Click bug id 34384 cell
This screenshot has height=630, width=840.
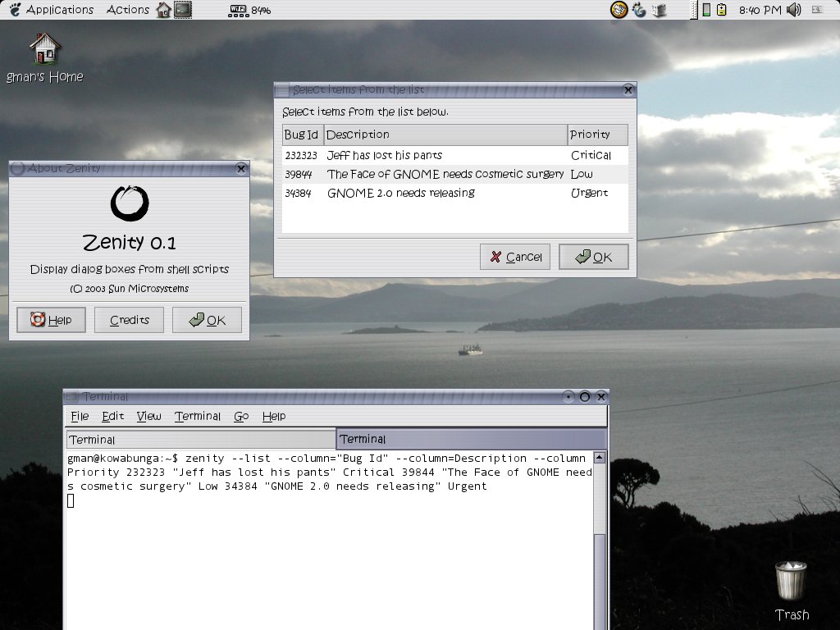[298, 193]
